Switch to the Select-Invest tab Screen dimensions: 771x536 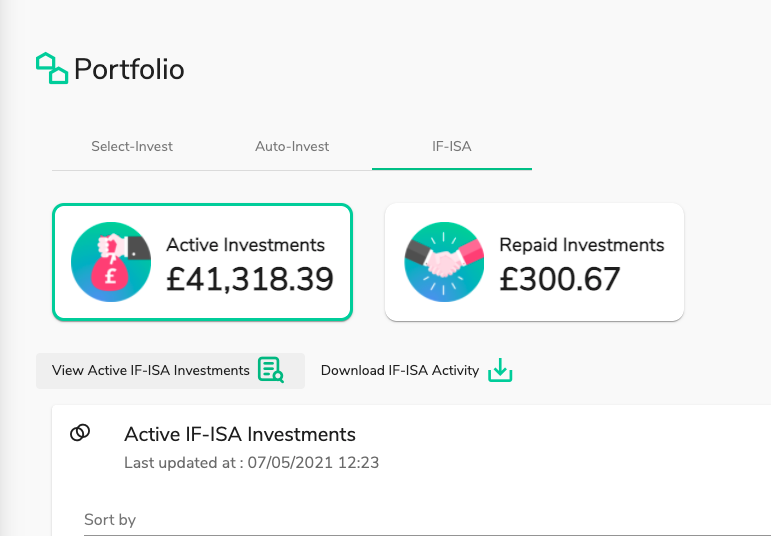click(x=132, y=147)
